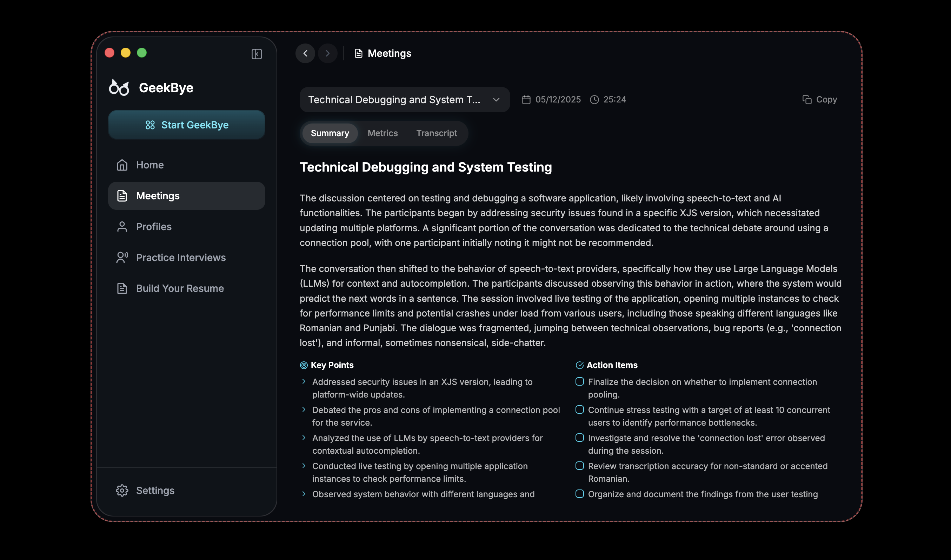Open Settings via gear icon
Screen dimensions: 951x560
(x=122, y=491)
